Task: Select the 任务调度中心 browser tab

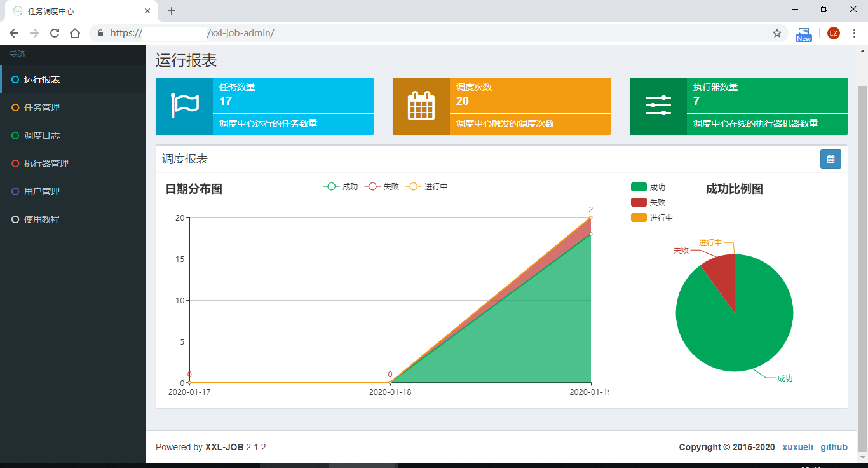Action: pyautogui.click(x=81, y=11)
